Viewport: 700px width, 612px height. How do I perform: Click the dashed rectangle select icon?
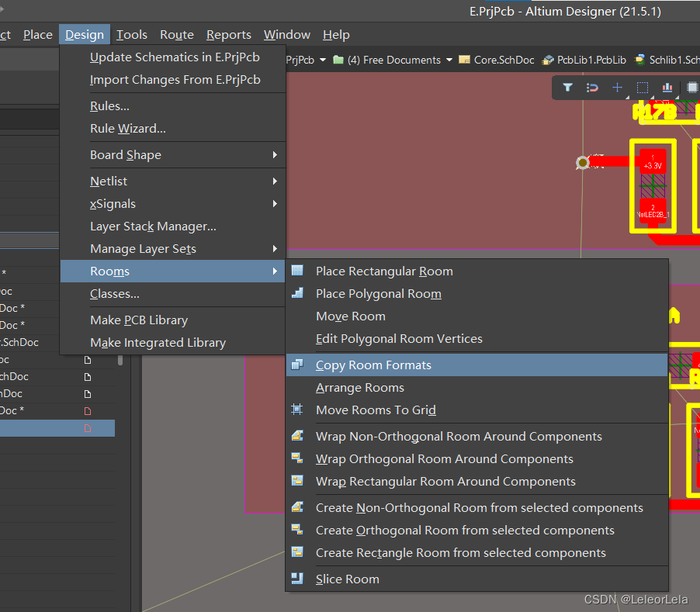coord(643,88)
